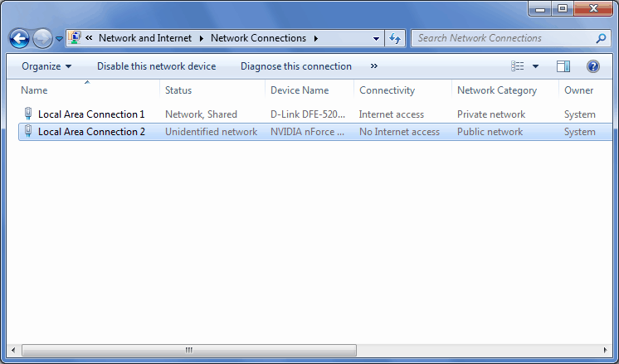Viewport: 619px width, 364px height.
Task: Open the recent pages dropdown arrow
Action: click(x=60, y=39)
